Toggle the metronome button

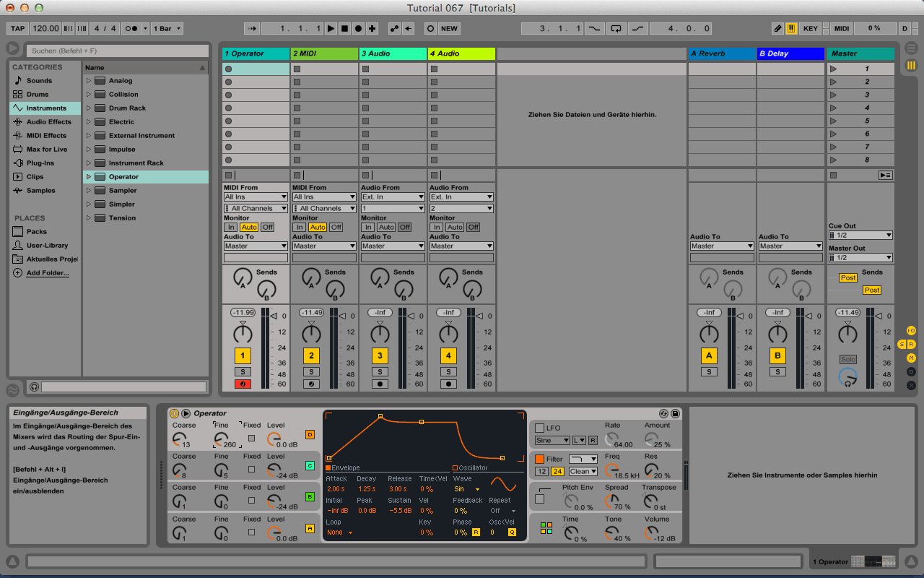(x=131, y=29)
